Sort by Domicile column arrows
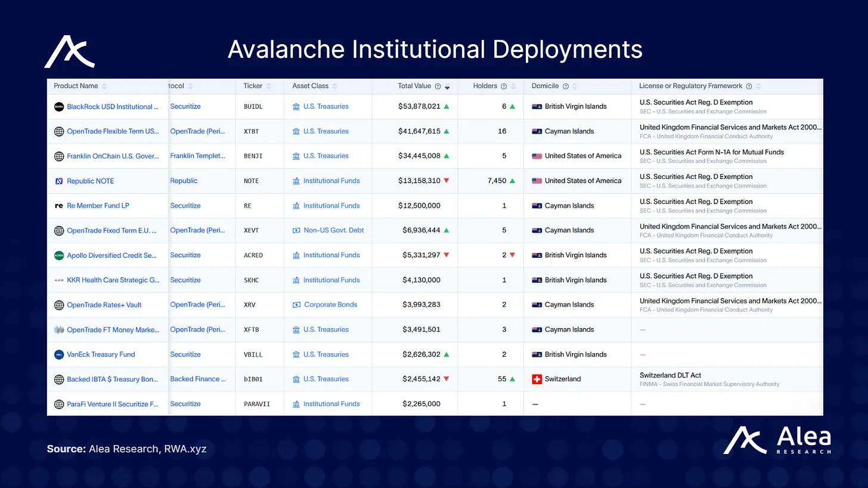The width and height of the screenshot is (868, 488). (x=575, y=87)
